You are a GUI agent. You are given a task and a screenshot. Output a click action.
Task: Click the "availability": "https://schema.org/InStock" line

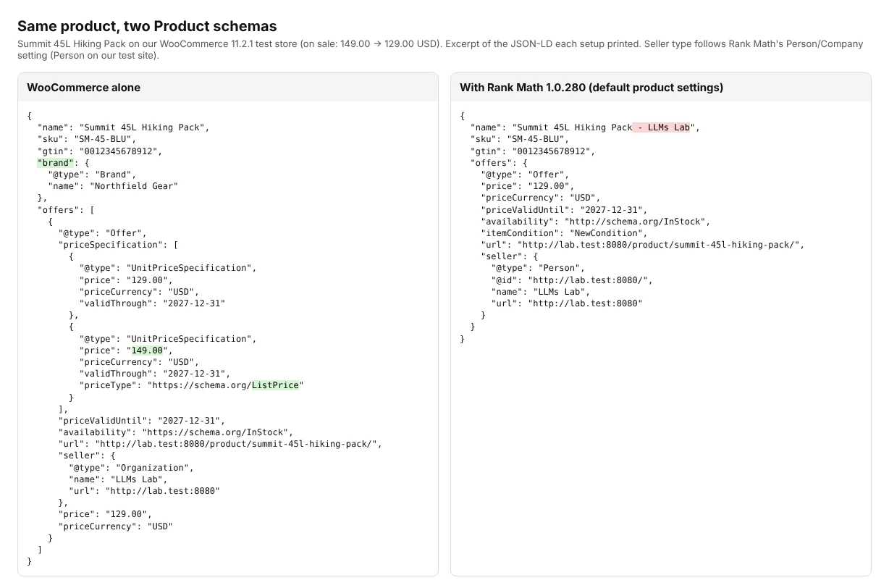[176, 432]
